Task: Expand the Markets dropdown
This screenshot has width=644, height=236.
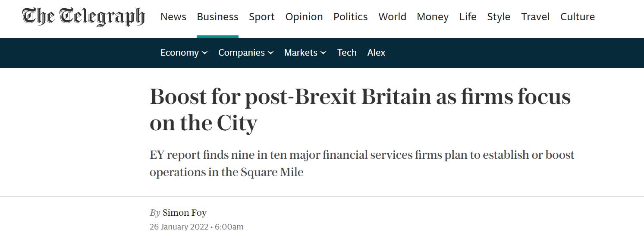Action: (305, 53)
